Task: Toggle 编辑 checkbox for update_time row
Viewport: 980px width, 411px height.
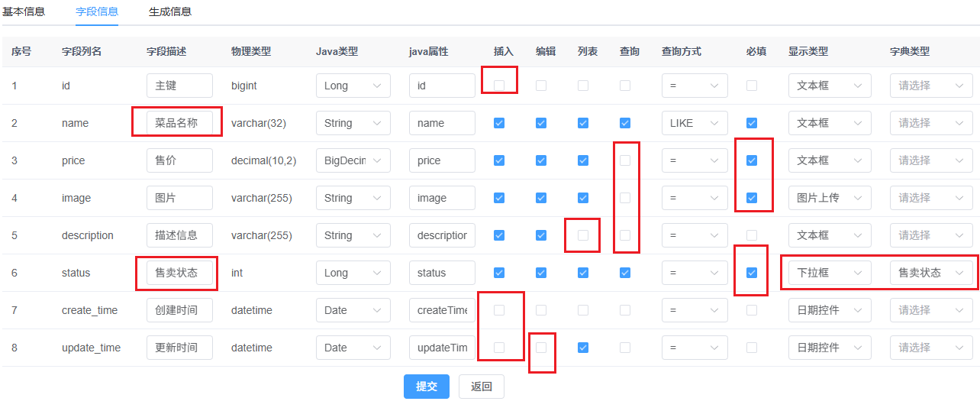Action: [x=541, y=348]
